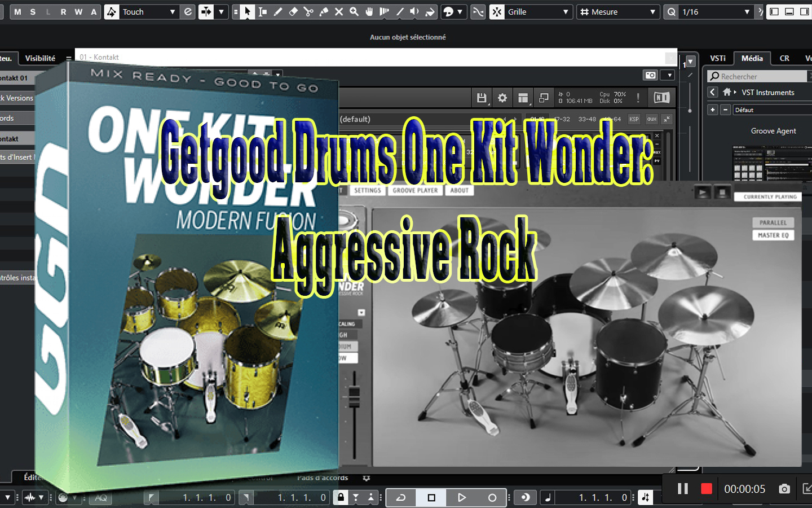This screenshot has height=508, width=812.
Task: Open the GROOVE PLAYER page
Action: tap(415, 191)
